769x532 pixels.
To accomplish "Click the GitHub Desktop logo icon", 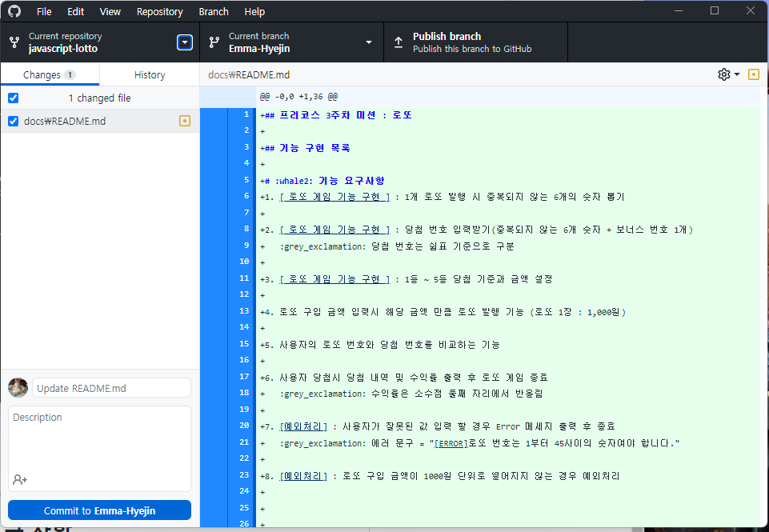I will 14,10.
